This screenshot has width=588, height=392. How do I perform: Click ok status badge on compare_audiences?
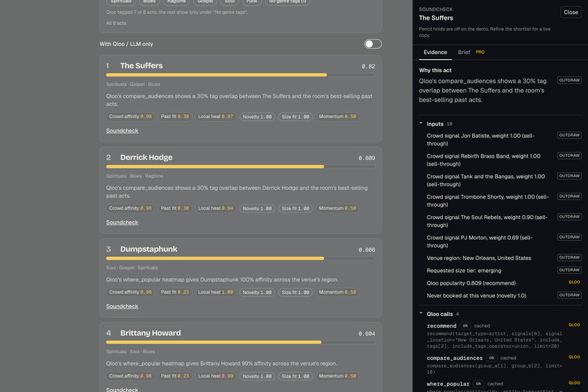(x=491, y=358)
